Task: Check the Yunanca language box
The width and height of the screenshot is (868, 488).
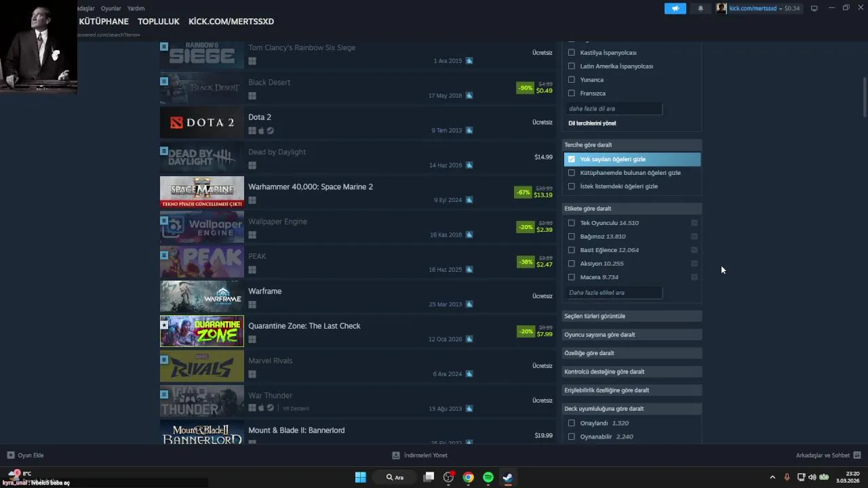Action: (572, 80)
